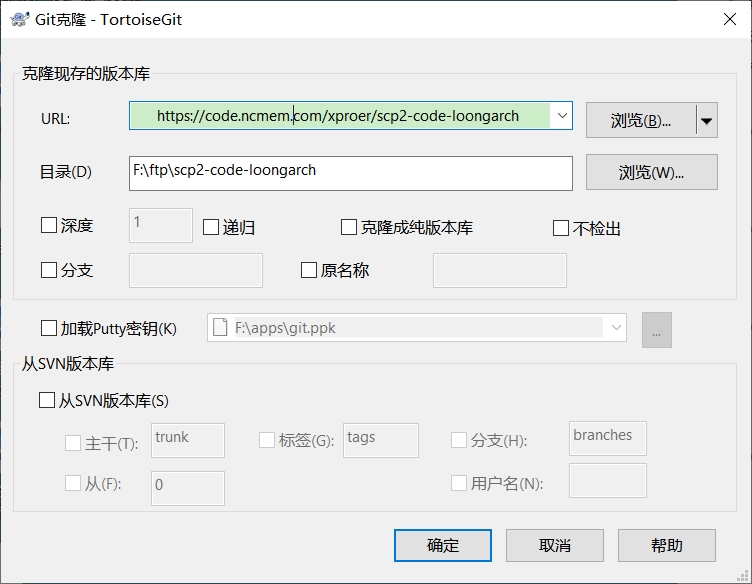Enable the 深度 (depth) checkbox
Image resolution: width=752 pixels, height=584 pixels.
coord(49,226)
